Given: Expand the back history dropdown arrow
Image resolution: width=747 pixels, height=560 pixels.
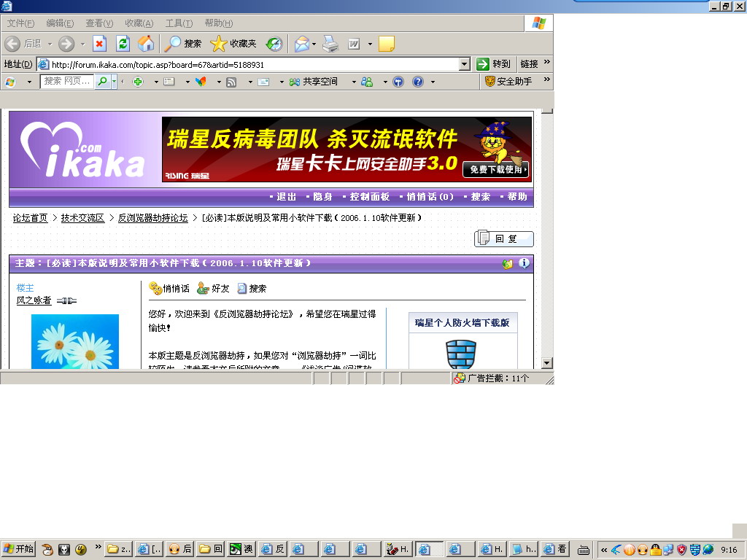Looking at the screenshot, I should [50, 44].
